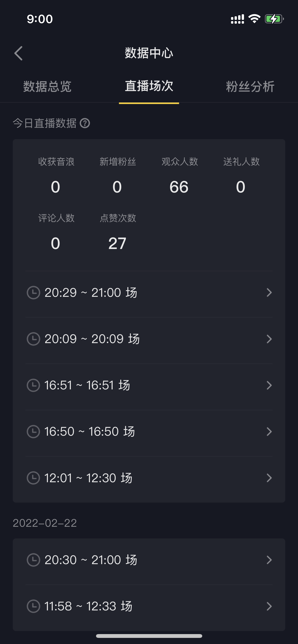This screenshot has width=298, height=644.
Task: Open the 11:58 ~ 12:33 场 entry
Action: [88, 606]
